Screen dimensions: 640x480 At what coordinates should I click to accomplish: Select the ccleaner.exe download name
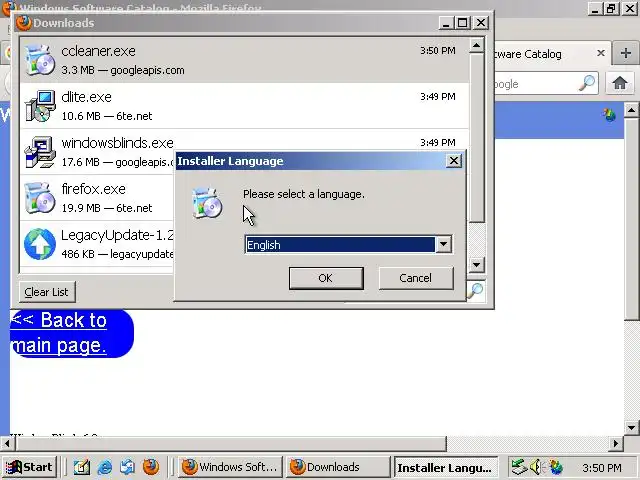98,51
